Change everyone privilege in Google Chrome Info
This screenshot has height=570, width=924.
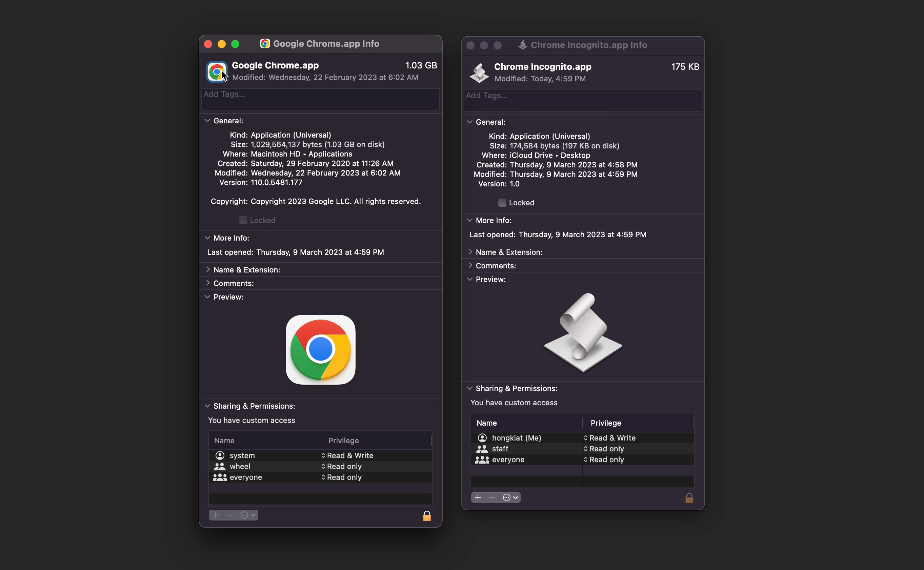pyautogui.click(x=342, y=477)
